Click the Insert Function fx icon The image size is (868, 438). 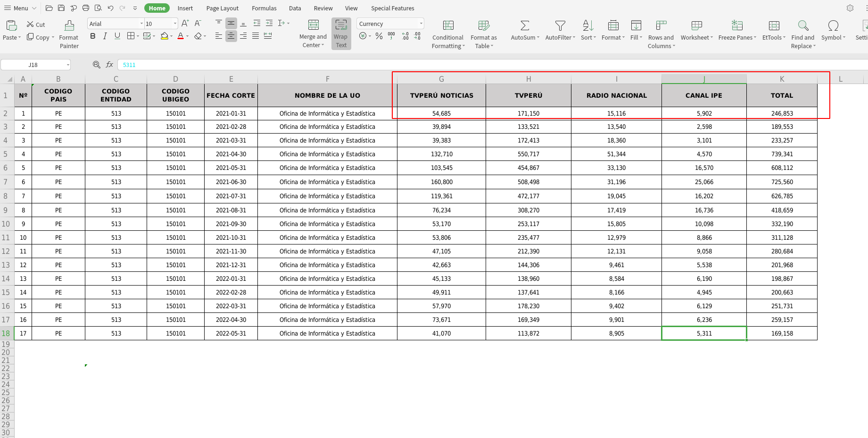109,65
